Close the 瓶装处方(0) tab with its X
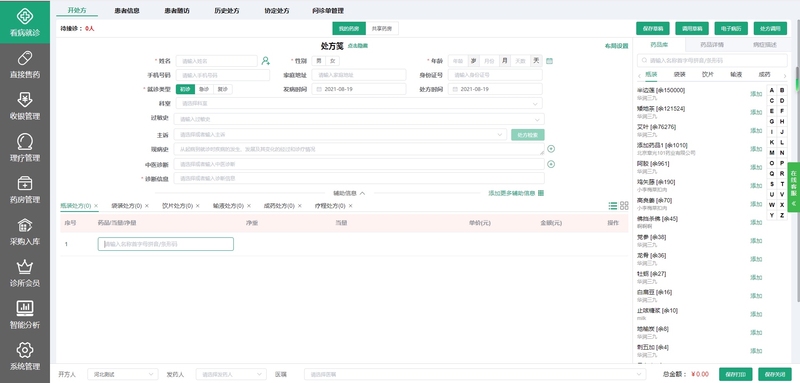Viewport: 800px width, 383px height. 96,206
